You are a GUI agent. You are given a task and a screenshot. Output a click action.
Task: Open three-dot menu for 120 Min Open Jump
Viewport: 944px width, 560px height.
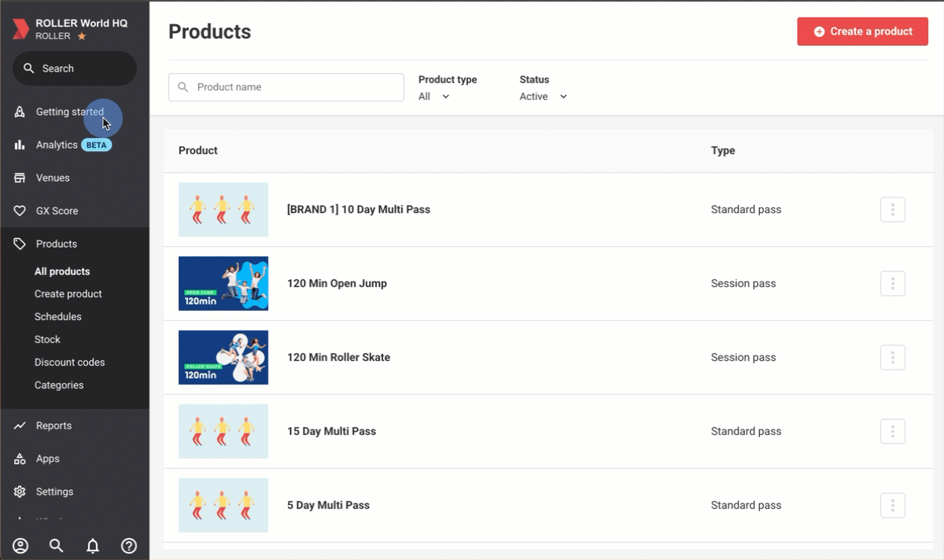tap(892, 284)
